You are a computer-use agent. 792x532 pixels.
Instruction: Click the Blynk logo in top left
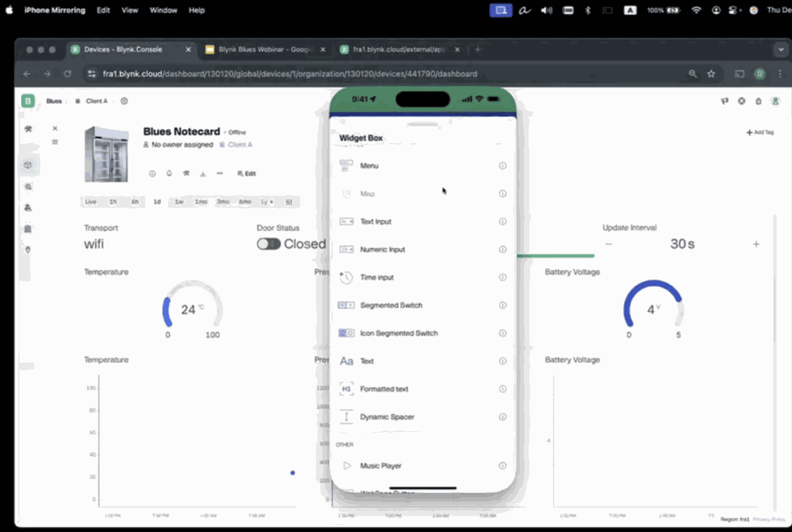point(28,101)
